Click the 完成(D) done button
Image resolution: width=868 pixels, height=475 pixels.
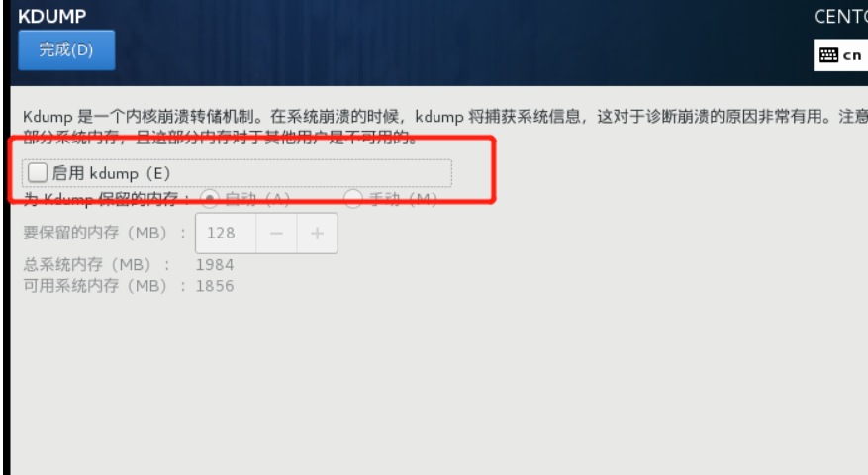coord(66,50)
